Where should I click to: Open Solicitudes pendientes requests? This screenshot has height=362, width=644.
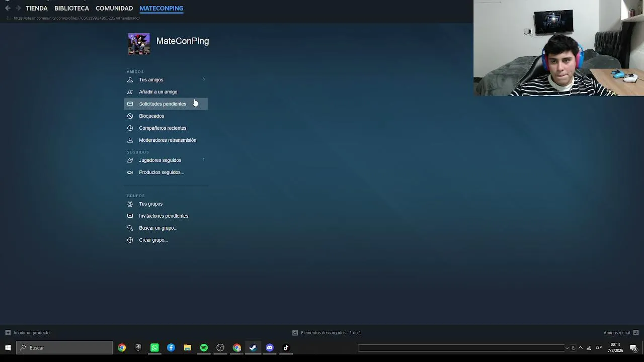tap(166, 104)
